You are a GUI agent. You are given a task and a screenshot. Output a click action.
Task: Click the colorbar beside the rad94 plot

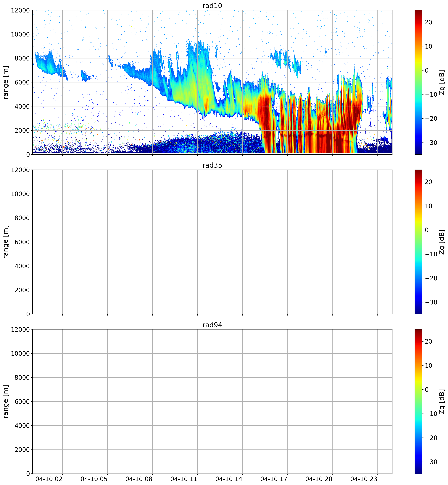pyautogui.click(x=418, y=401)
